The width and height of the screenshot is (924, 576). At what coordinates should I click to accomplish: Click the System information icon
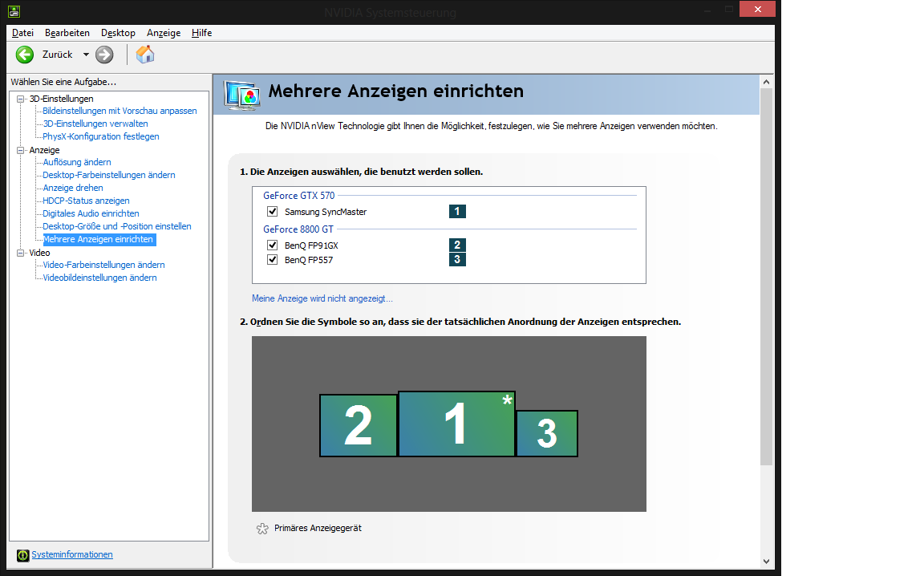pyautogui.click(x=23, y=555)
